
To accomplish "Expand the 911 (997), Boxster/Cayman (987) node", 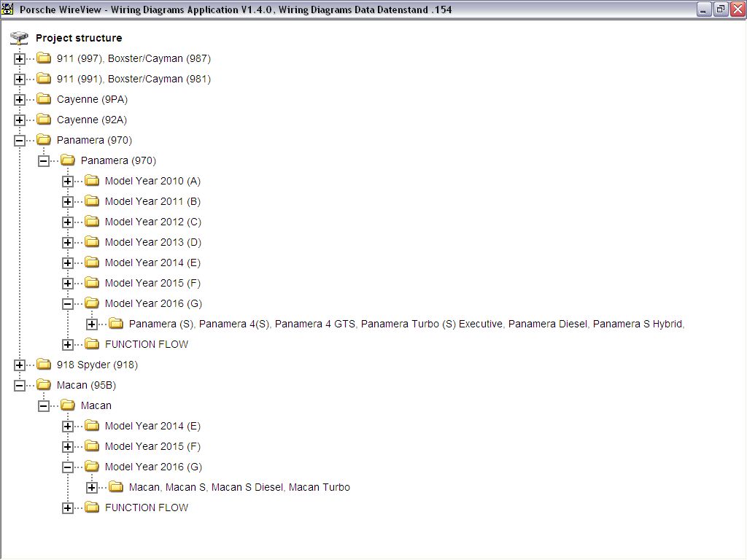I will click(x=20, y=59).
